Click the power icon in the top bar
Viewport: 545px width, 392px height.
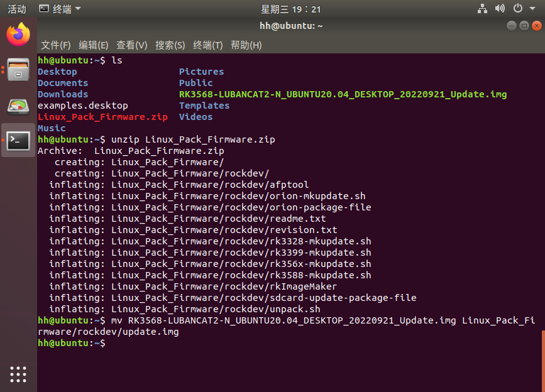[516, 9]
